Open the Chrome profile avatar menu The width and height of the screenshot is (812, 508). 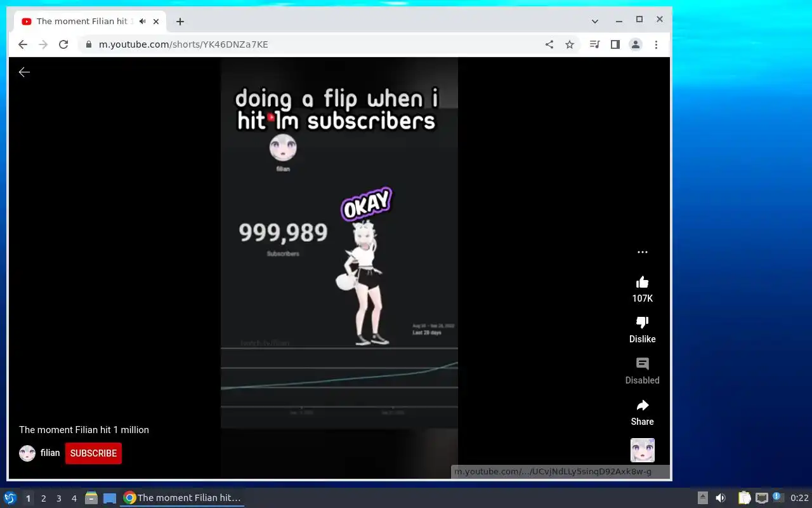(635, 44)
